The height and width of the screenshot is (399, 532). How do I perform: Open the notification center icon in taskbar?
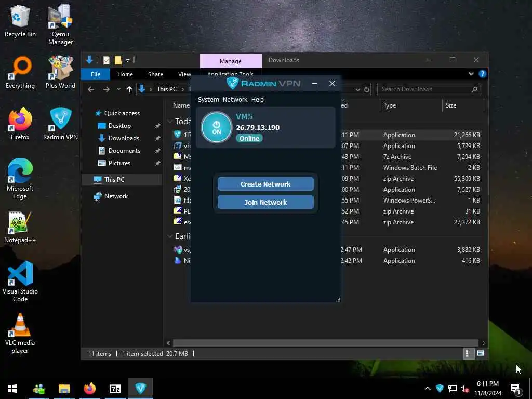tap(515, 389)
